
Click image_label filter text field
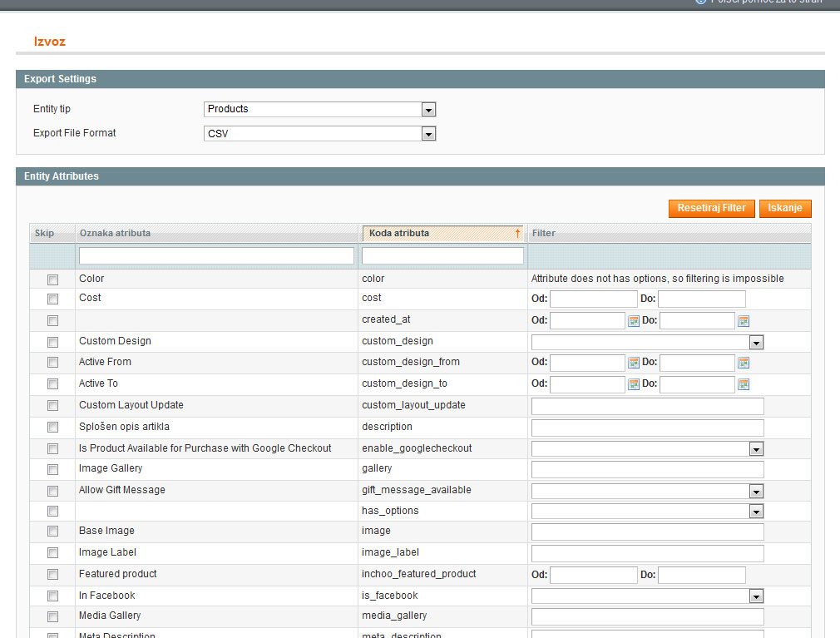[648, 553]
